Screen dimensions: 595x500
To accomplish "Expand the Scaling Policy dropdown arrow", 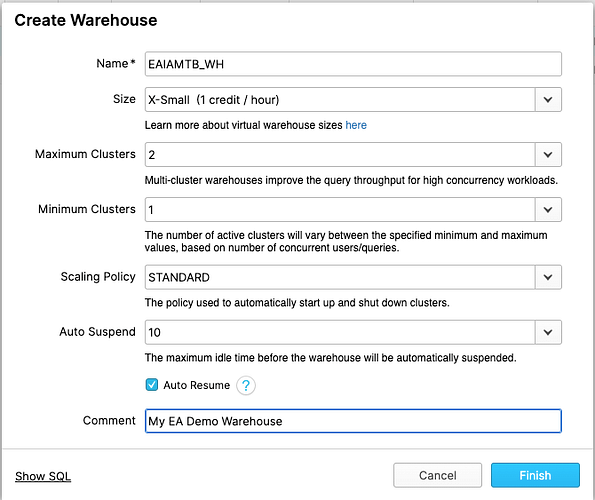I will click(x=548, y=277).
